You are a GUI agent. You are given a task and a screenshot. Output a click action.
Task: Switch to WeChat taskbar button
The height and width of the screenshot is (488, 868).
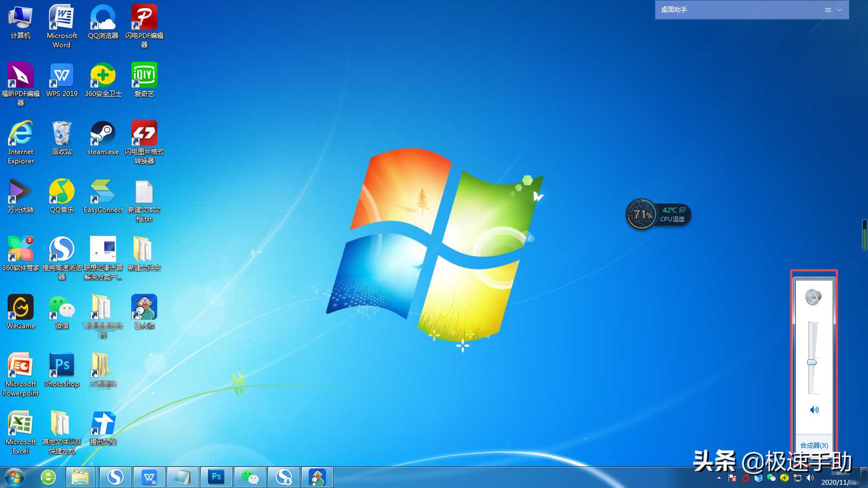250,477
